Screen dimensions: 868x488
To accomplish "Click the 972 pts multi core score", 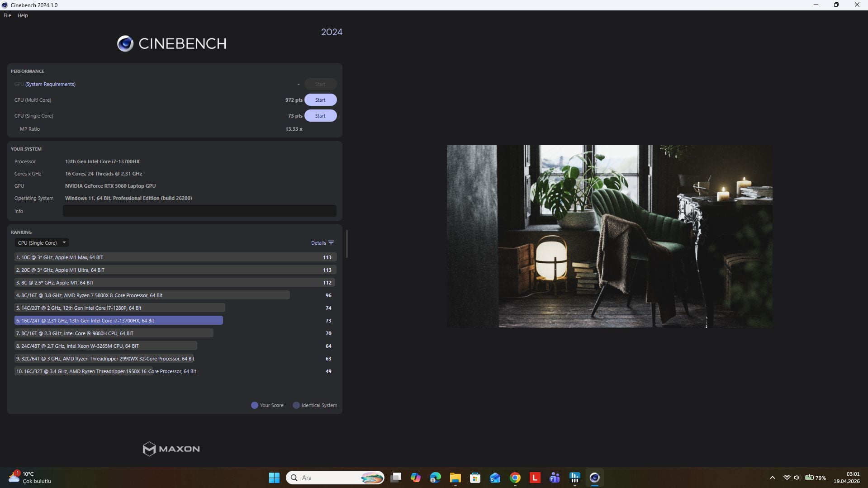I will 294,100.
